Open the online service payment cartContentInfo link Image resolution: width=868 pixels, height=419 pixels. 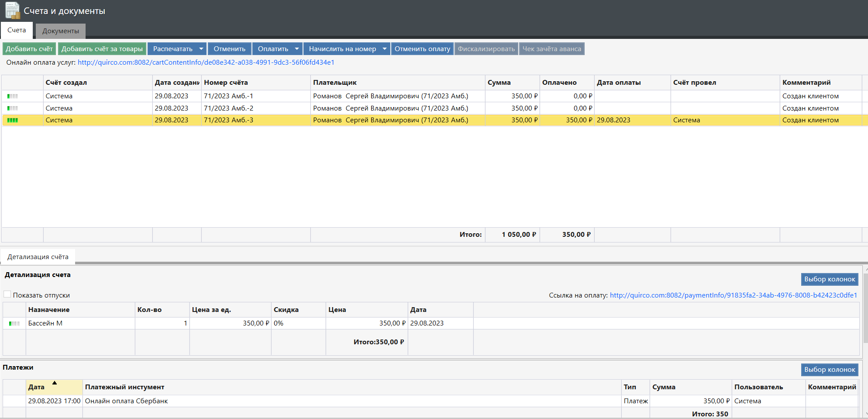(206, 62)
